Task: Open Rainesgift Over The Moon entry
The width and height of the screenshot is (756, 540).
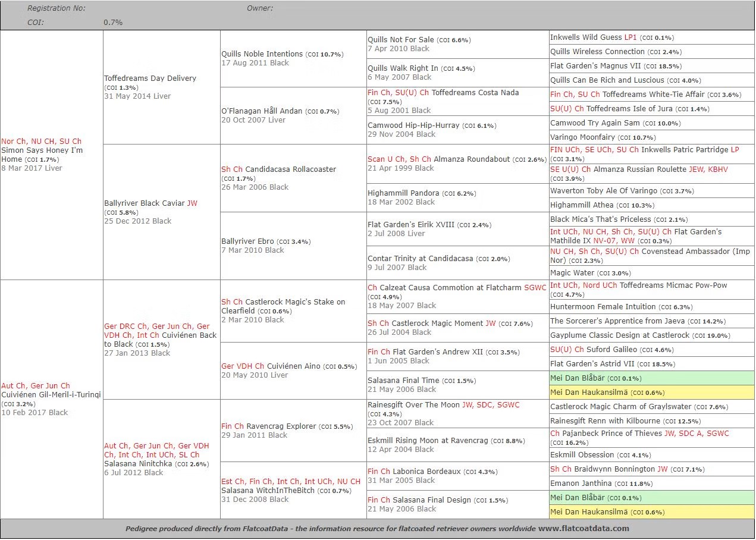Action: pos(414,404)
